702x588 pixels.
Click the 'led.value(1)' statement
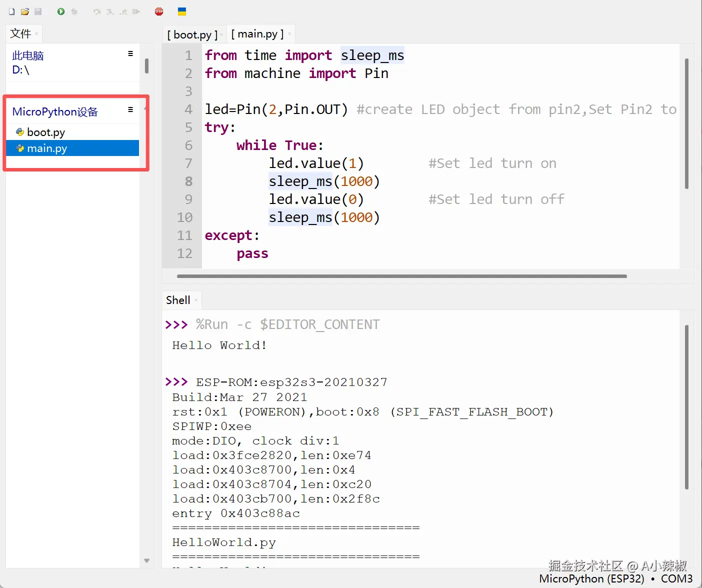pyautogui.click(x=316, y=163)
